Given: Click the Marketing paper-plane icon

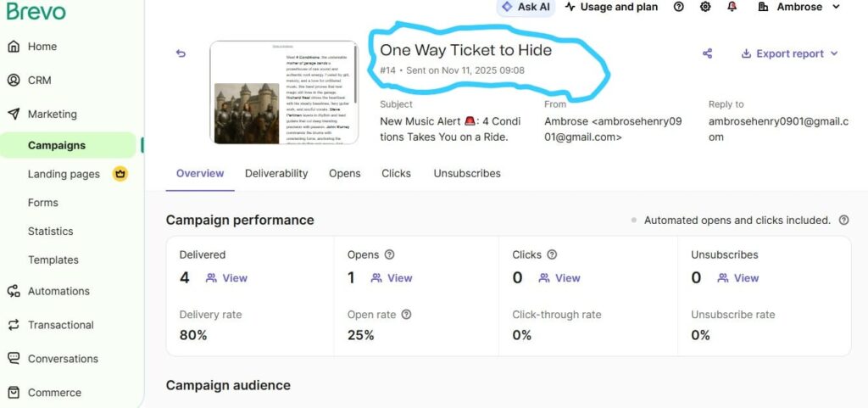Looking at the screenshot, I should [14, 114].
